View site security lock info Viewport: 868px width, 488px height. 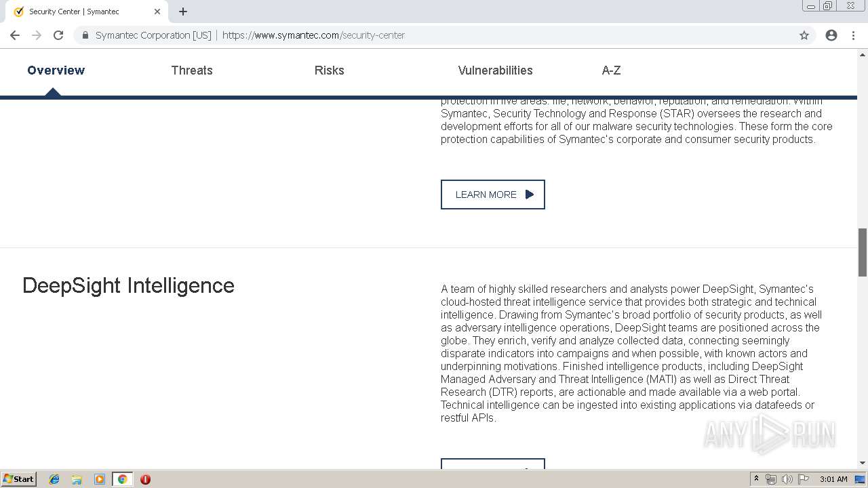pyautogui.click(x=85, y=35)
